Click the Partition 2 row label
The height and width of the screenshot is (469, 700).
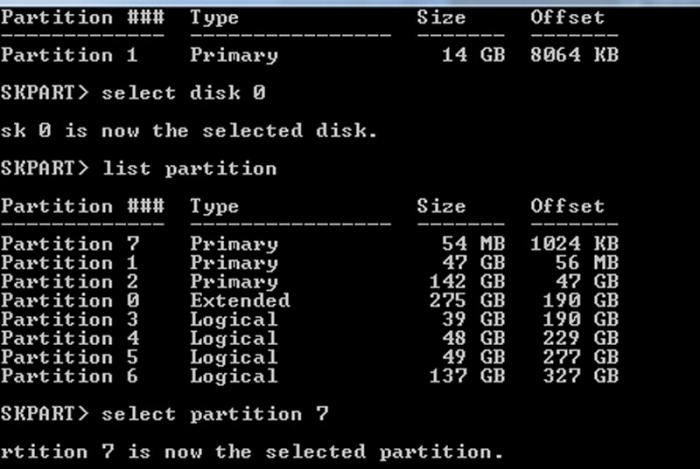(69, 282)
